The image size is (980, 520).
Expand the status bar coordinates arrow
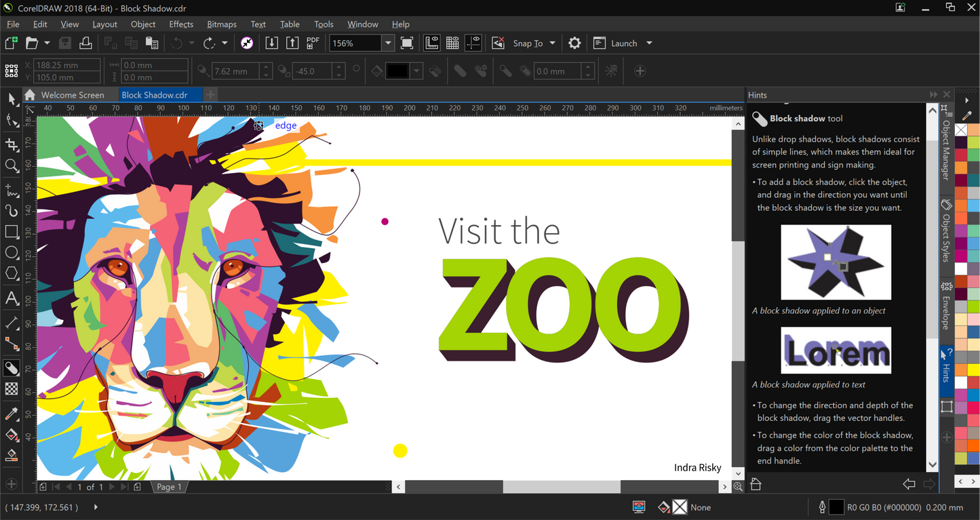pos(96,506)
